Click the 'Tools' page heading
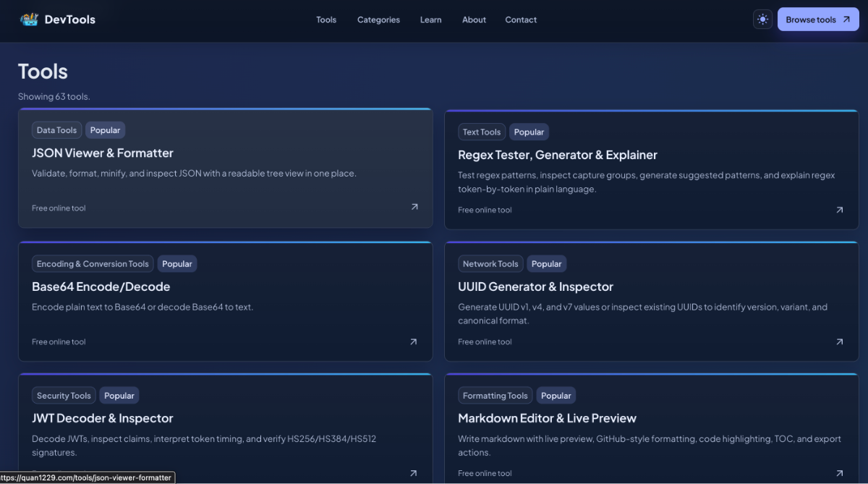 (43, 72)
